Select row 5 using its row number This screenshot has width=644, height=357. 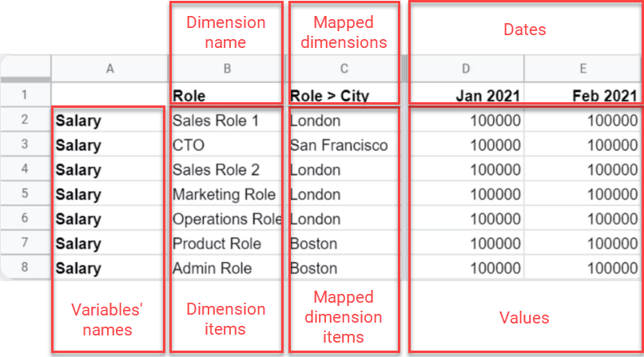[x=25, y=194]
